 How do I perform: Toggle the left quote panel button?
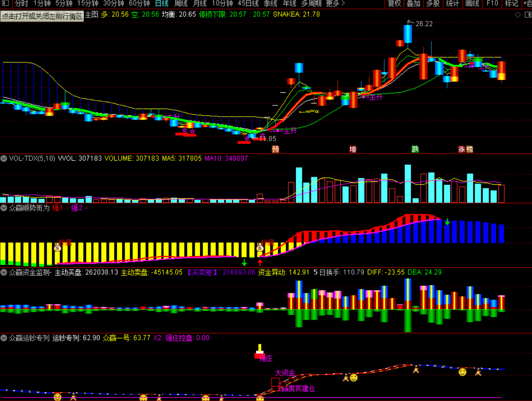pyautogui.click(x=42, y=17)
